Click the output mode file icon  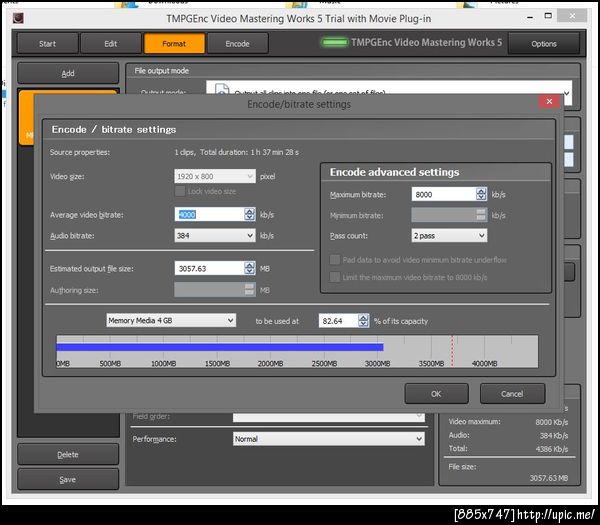click(222, 89)
